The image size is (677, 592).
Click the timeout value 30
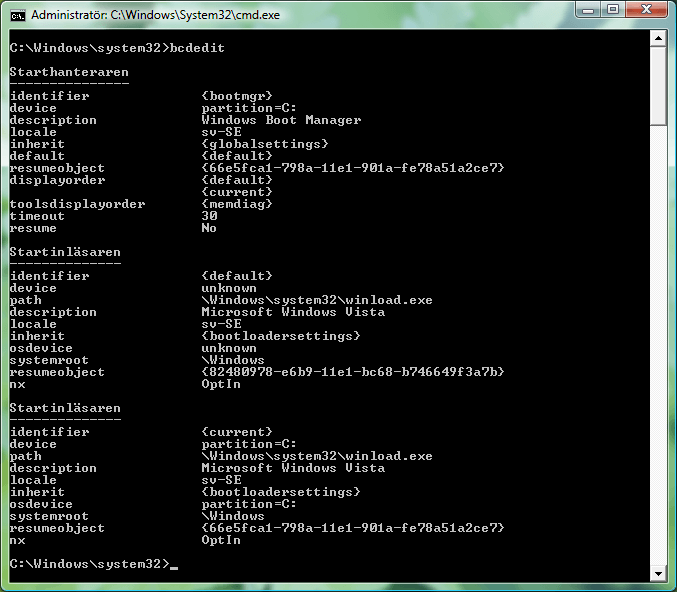[x=209, y=216]
